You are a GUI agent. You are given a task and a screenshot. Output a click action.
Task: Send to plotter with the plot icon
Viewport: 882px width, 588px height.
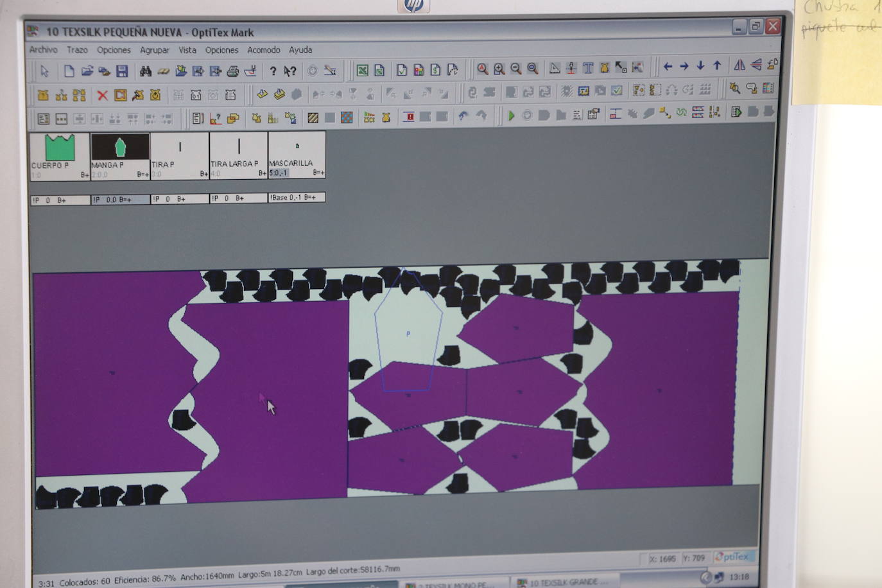tap(250, 71)
